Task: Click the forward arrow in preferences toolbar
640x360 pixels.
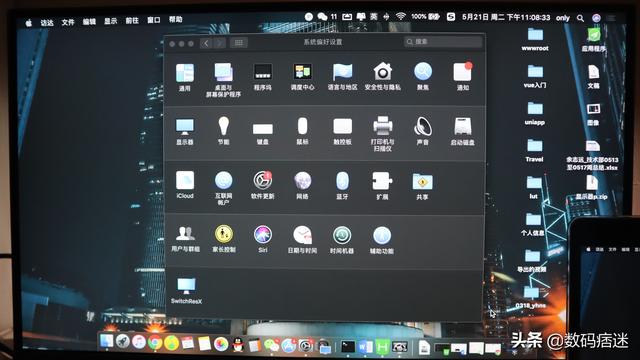Action: [220, 43]
